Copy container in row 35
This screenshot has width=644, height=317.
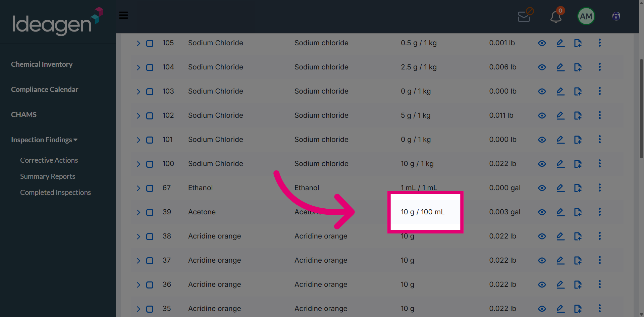(x=578, y=309)
